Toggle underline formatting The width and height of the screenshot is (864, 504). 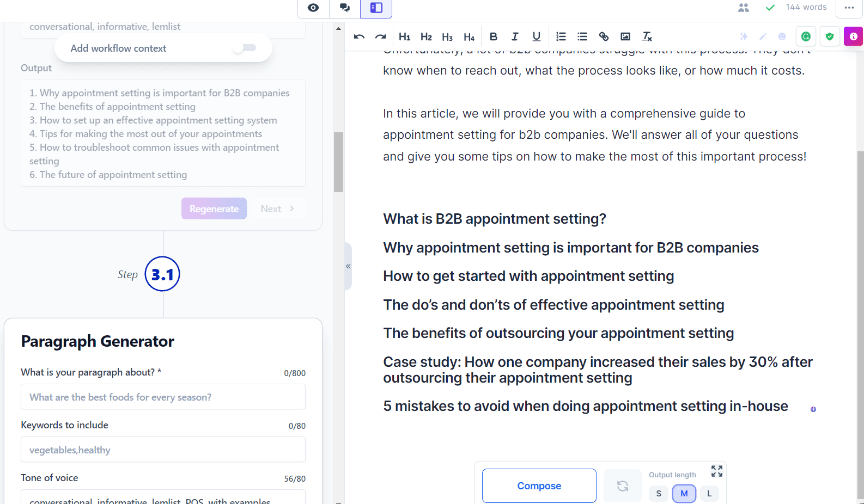click(537, 36)
